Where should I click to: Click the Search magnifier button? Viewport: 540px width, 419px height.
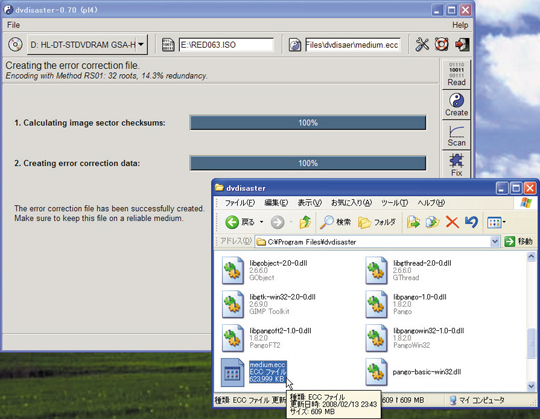[x=334, y=222]
